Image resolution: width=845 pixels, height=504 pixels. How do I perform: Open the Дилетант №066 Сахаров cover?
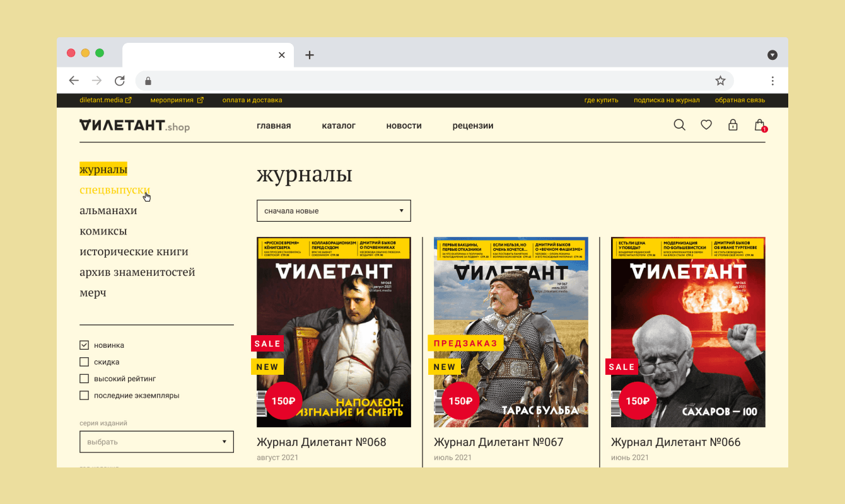point(688,332)
